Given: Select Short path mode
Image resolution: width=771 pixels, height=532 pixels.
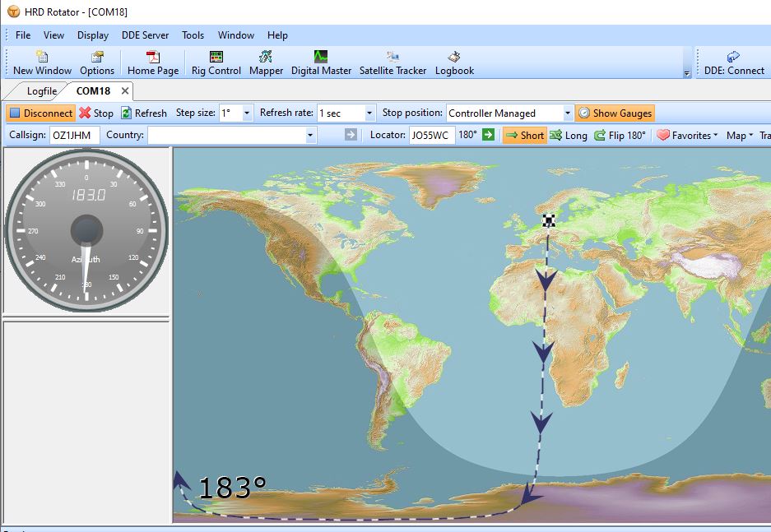Looking at the screenshot, I should coord(525,135).
